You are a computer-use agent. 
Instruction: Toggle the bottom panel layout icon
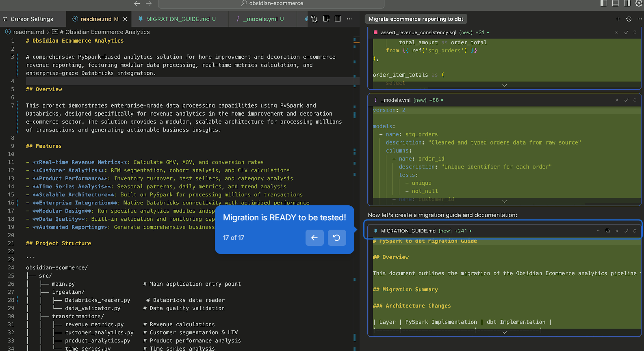click(615, 3)
